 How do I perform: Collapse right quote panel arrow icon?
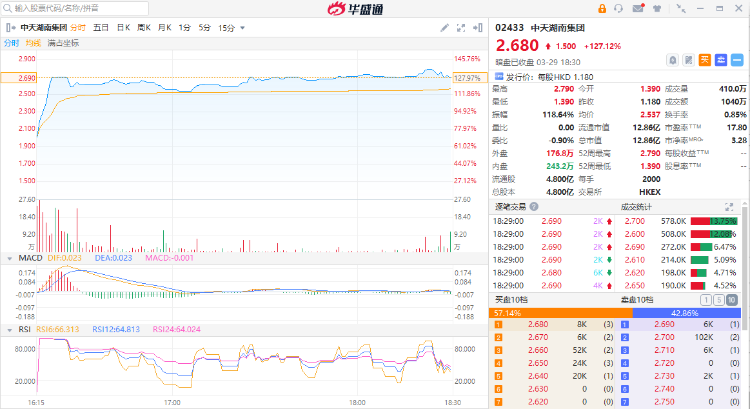[477, 28]
